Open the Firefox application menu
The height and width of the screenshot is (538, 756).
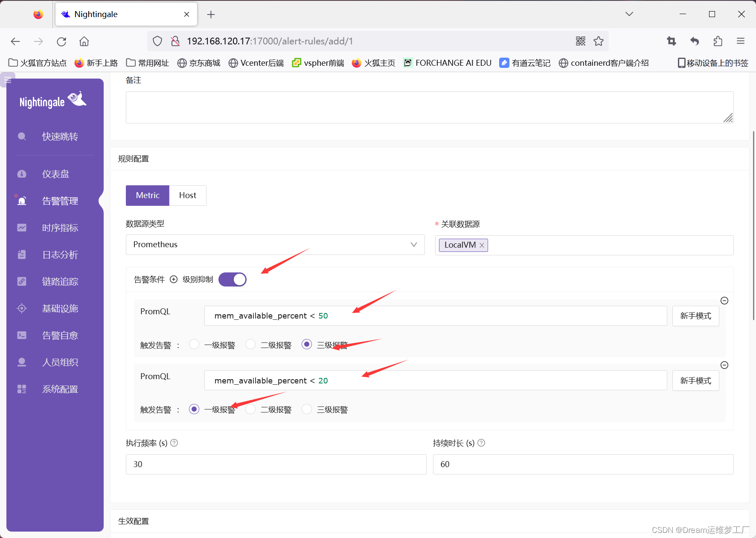click(741, 41)
